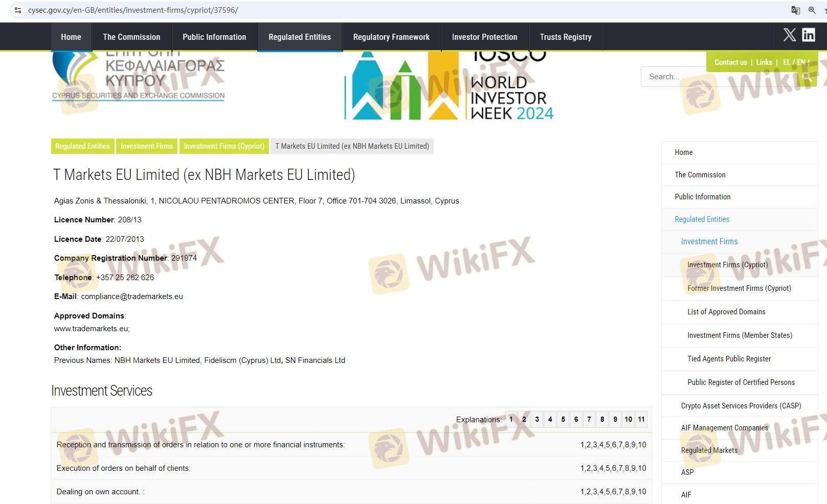Viewport: 827px width, 504px height.
Task: Open the Links link in green bar
Action: [764, 62]
